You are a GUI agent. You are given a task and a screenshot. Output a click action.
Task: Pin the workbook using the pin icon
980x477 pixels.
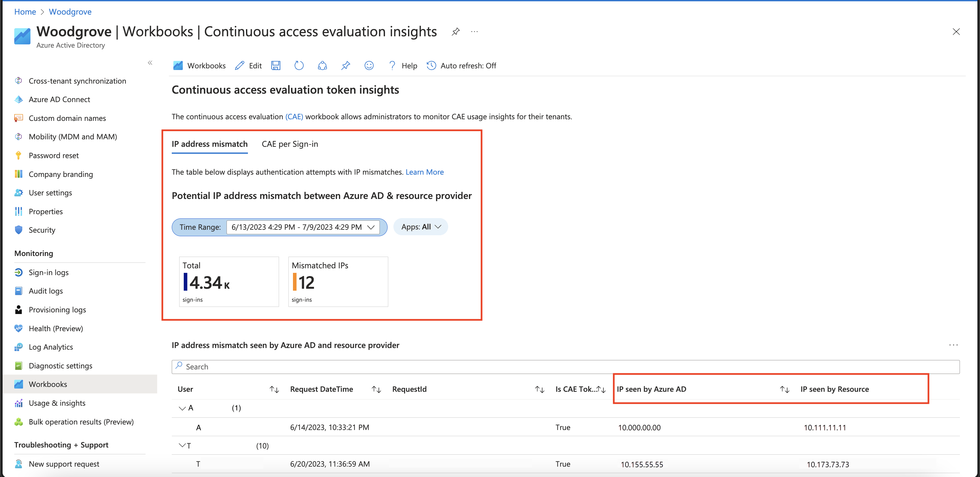pos(345,65)
